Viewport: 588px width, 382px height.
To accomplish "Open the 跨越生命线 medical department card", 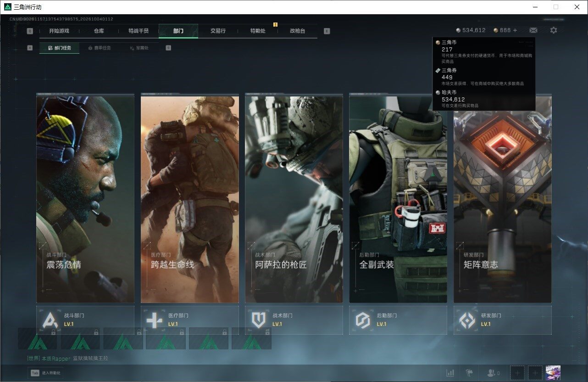I will [x=190, y=199].
